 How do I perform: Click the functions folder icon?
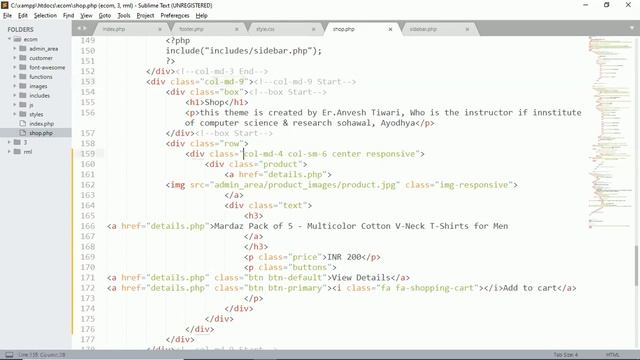[23, 77]
